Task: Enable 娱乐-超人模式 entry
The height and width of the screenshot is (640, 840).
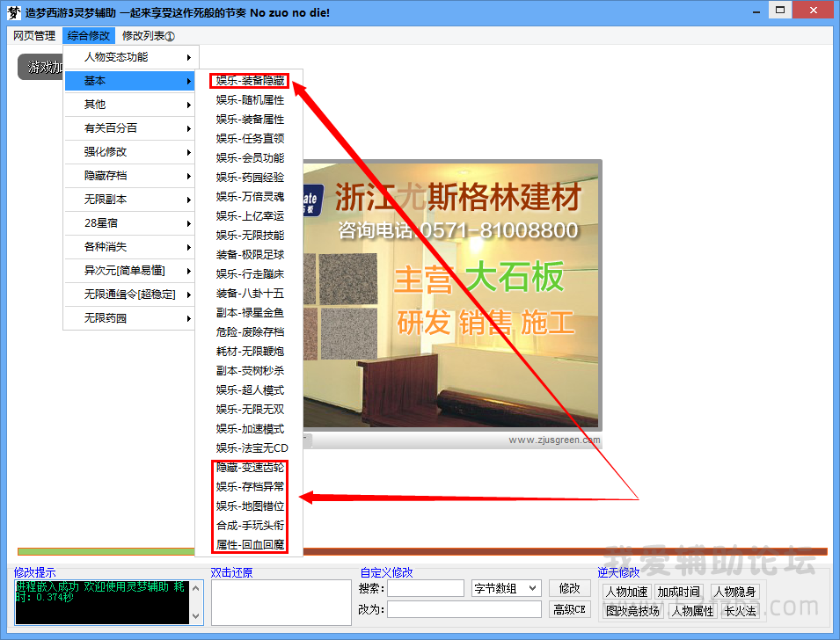Action: (x=250, y=390)
